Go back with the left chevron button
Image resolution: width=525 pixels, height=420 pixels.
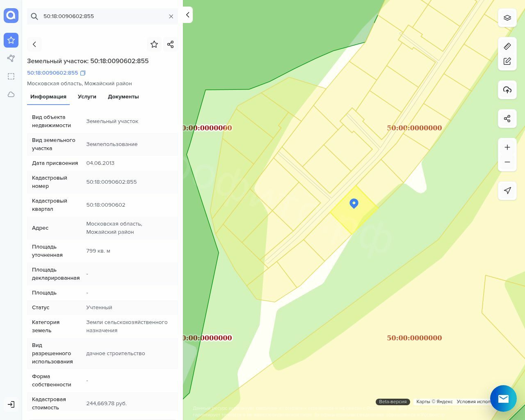pyautogui.click(x=34, y=44)
